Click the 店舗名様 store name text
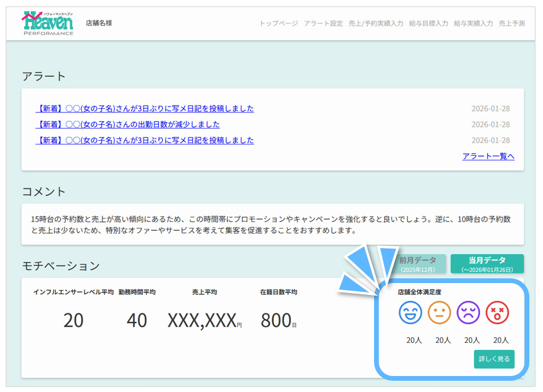This screenshot has width=543, height=392. click(x=98, y=23)
